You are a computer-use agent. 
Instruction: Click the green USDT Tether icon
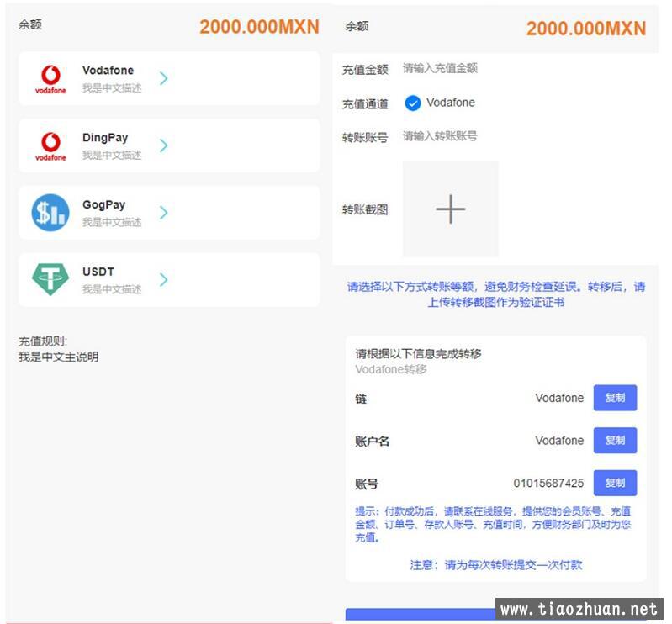point(50,279)
